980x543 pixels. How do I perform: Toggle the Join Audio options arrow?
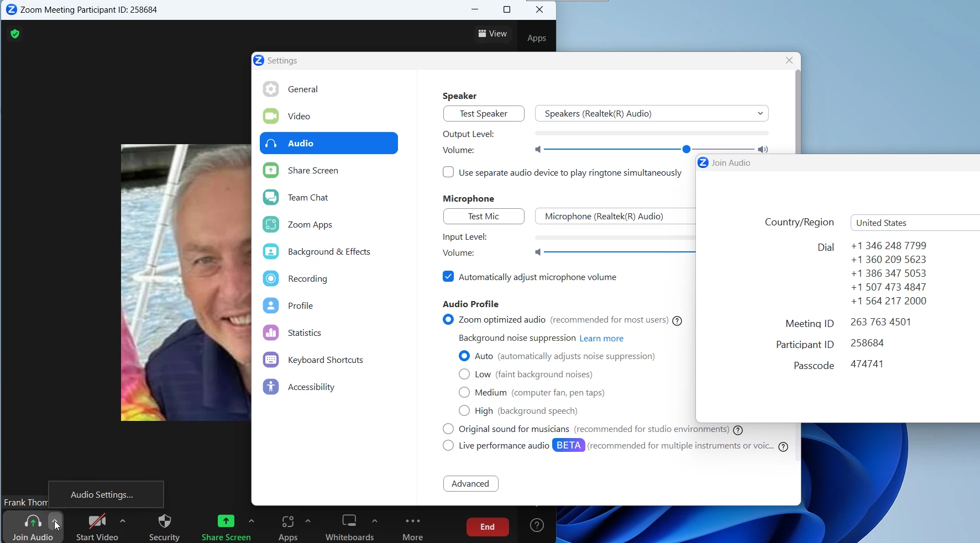[x=55, y=520]
